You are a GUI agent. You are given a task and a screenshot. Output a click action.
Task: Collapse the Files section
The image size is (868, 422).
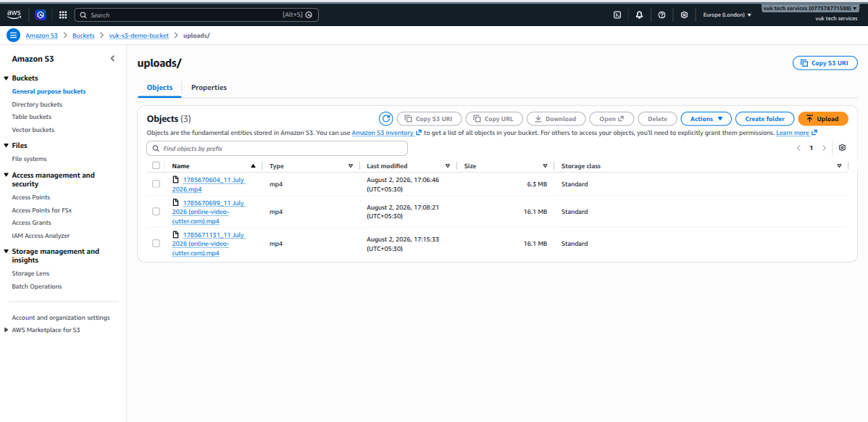[6, 146]
